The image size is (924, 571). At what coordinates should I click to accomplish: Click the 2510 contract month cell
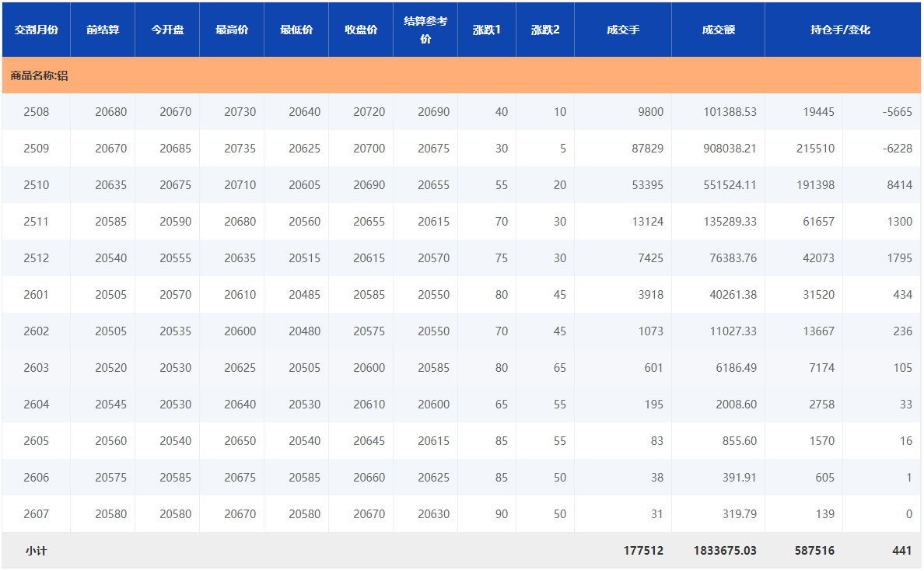(x=37, y=185)
